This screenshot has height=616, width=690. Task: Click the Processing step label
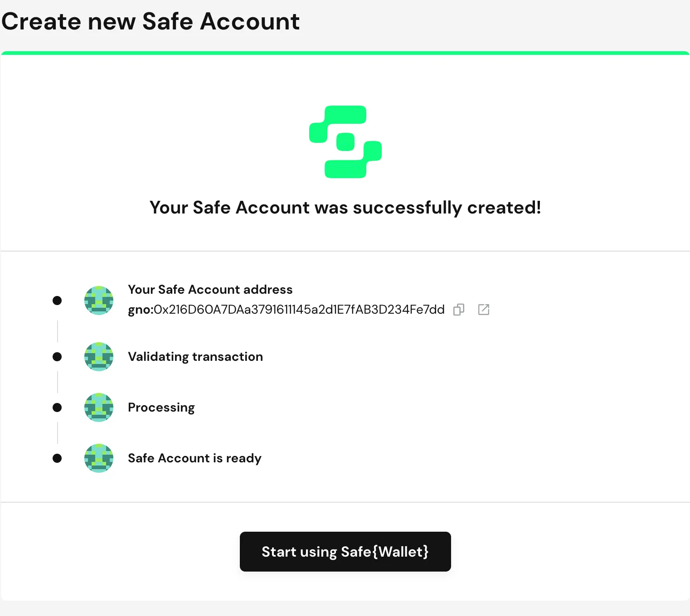pos(161,407)
